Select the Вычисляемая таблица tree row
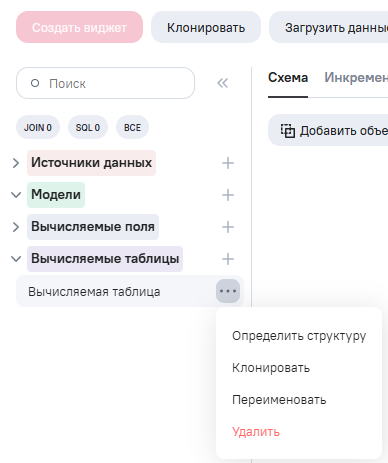 [x=130, y=291]
